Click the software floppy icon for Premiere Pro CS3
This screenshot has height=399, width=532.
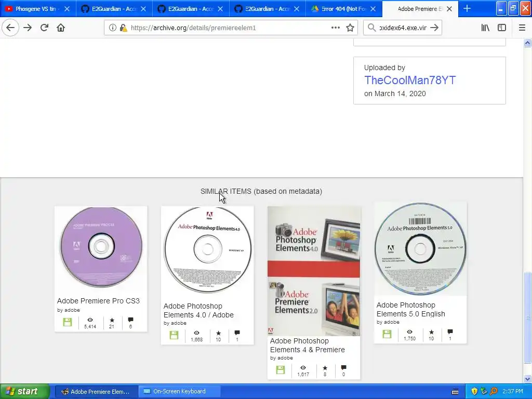click(68, 322)
